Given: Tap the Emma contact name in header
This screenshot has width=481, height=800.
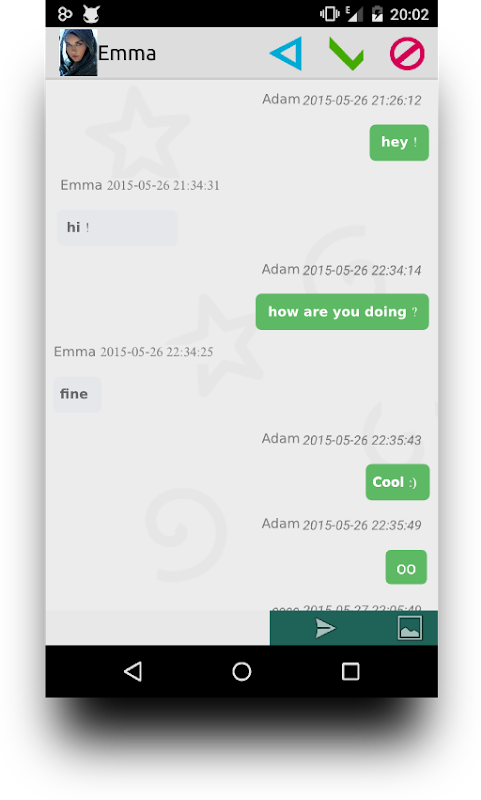Looking at the screenshot, I should click(x=127, y=53).
